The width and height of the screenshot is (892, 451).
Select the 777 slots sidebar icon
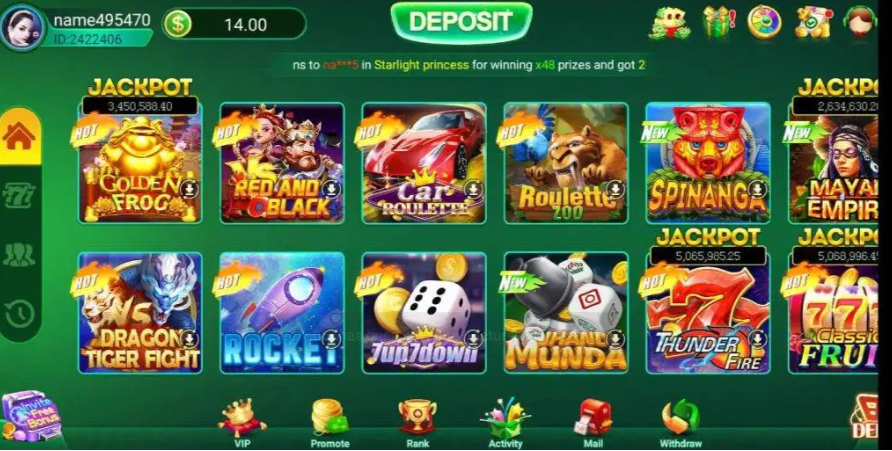(x=19, y=196)
